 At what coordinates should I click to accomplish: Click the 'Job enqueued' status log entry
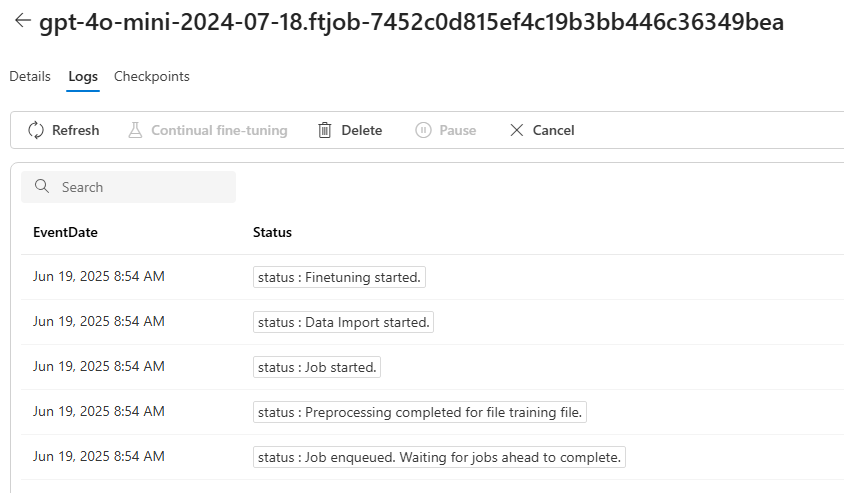(x=439, y=457)
